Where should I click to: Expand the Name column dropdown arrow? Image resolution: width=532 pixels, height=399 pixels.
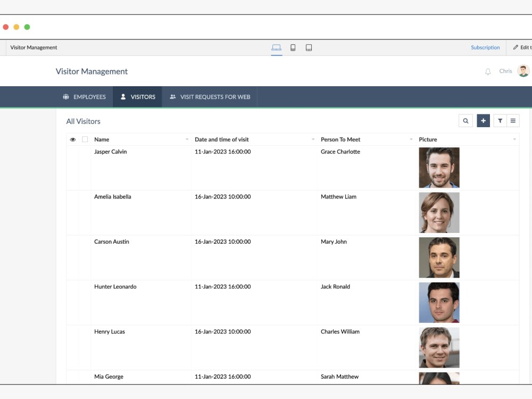click(187, 139)
